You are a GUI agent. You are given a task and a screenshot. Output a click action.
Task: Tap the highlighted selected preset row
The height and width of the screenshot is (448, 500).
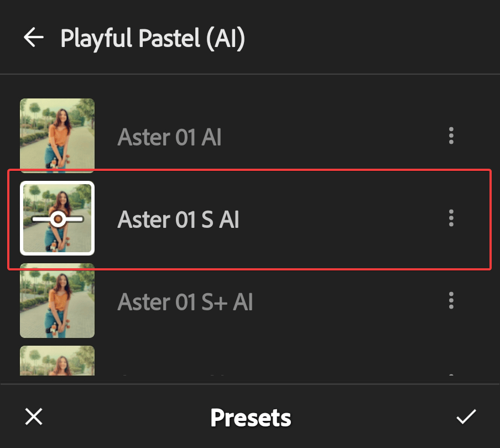[250, 219]
